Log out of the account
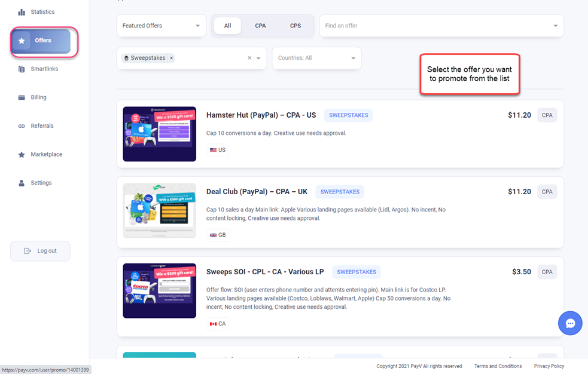This screenshot has width=588, height=374. 40,251
